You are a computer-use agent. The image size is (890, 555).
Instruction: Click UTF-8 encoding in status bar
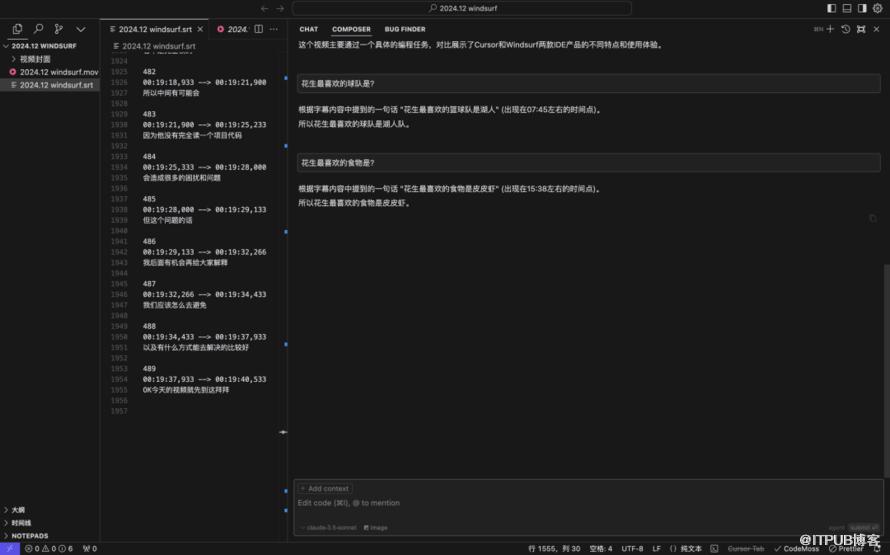632,548
